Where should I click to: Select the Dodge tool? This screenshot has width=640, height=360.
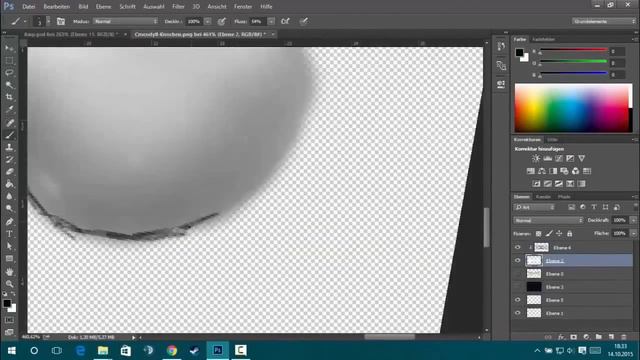coord(9,209)
